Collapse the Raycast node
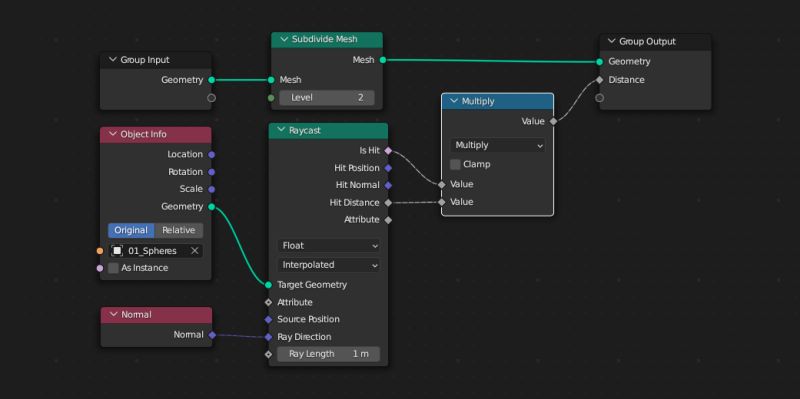Image resolution: width=800 pixels, height=399 pixels. pos(281,130)
